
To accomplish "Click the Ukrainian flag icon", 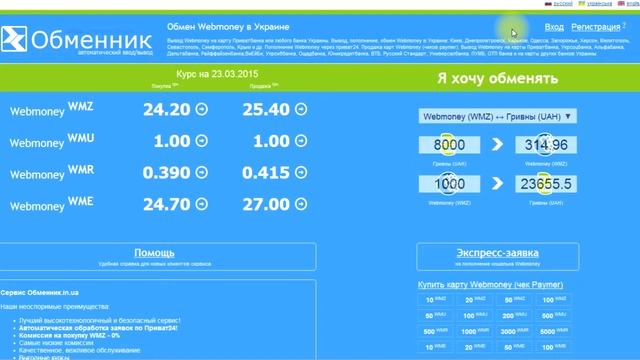I will point(582,3).
